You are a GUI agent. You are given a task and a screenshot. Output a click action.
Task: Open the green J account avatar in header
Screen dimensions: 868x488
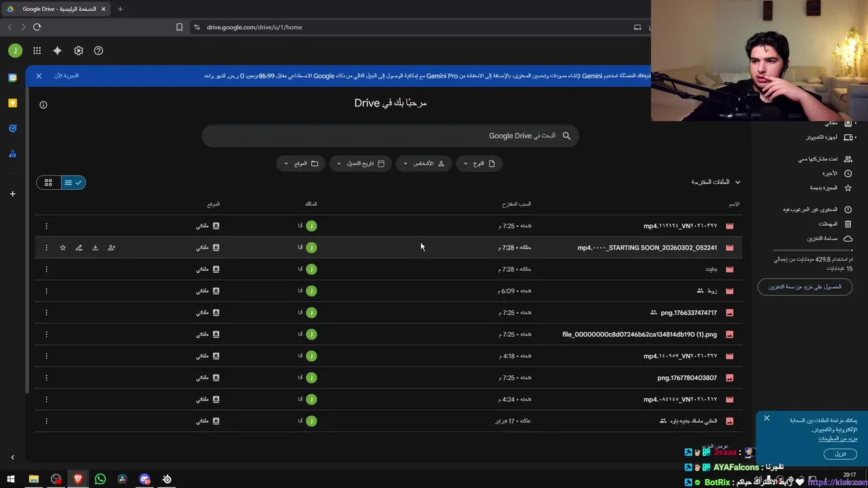pos(15,51)
